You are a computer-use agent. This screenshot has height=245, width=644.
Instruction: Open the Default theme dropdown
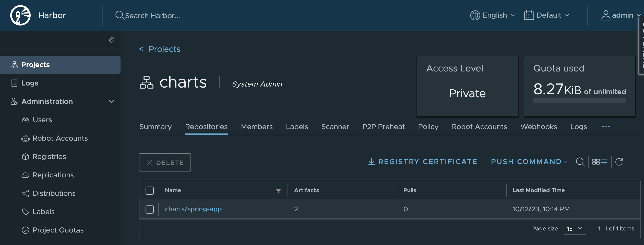click(547, 15)
